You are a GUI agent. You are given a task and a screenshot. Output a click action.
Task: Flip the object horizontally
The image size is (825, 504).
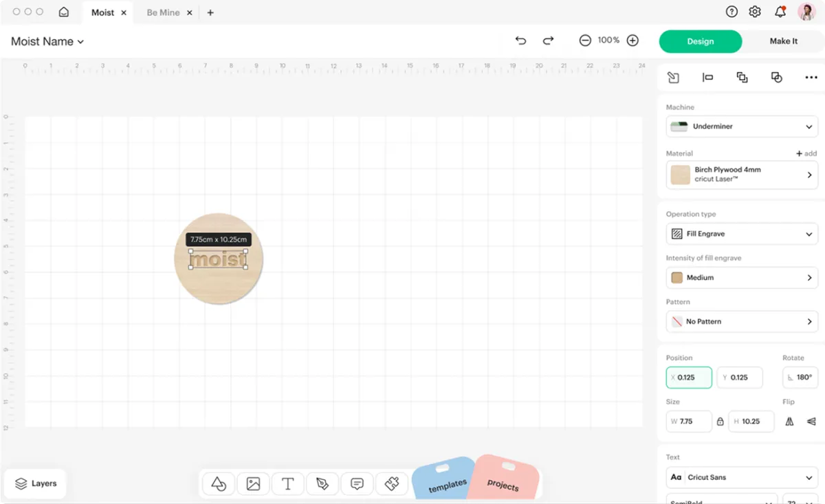coord(789,421)
